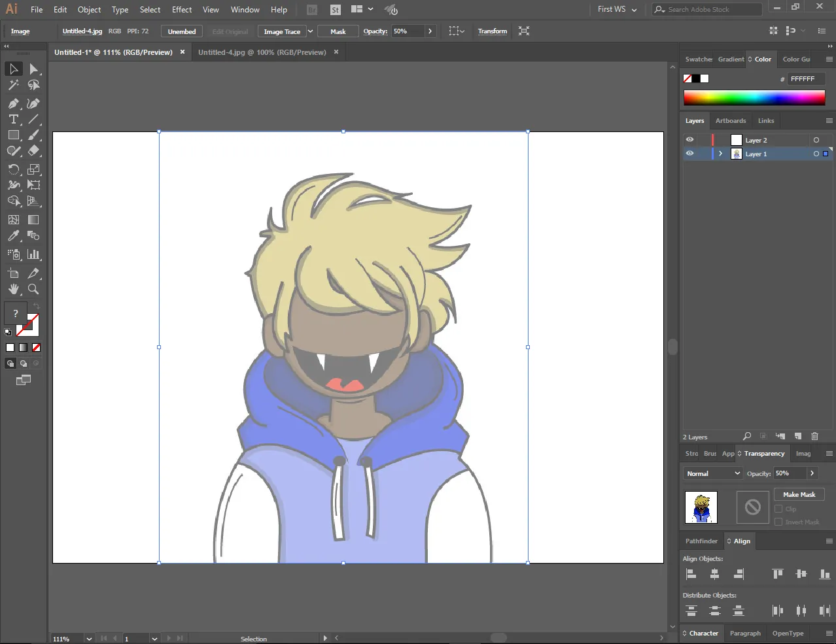
Task: Switch to the Pathfinder tab
Action: click(701, 541)
